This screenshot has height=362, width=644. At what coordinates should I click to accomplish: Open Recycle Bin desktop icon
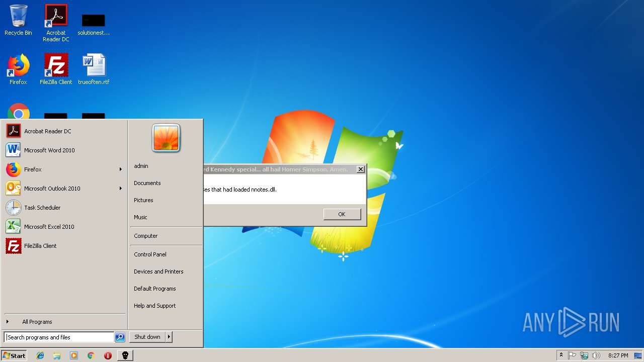pyautogui.click(x=18, y=20)
